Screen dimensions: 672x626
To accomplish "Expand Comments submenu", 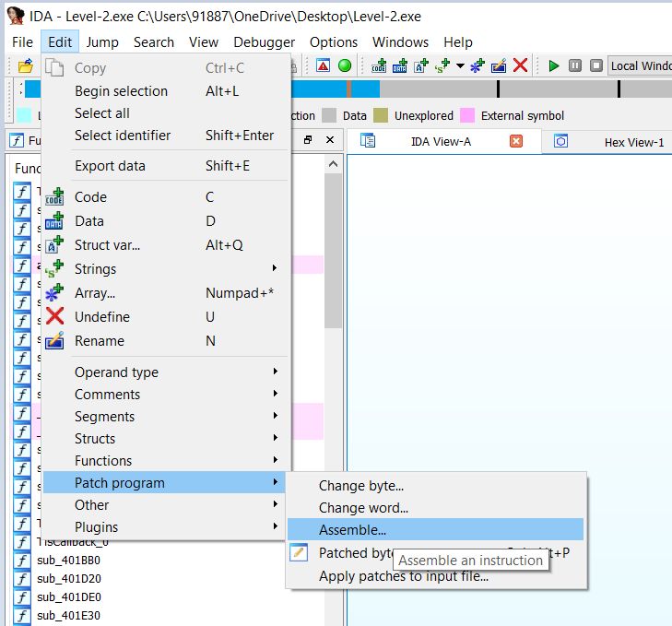I will point(166,395).
